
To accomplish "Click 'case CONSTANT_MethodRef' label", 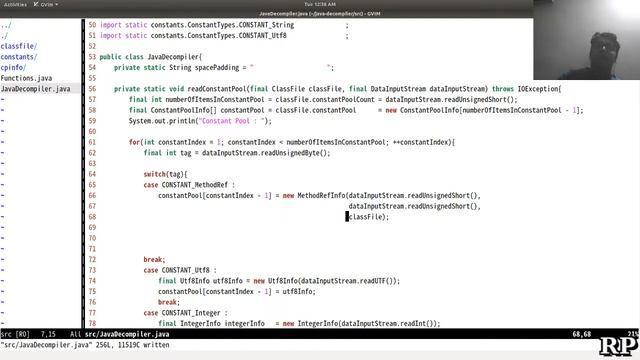I will tap(186, 185).
